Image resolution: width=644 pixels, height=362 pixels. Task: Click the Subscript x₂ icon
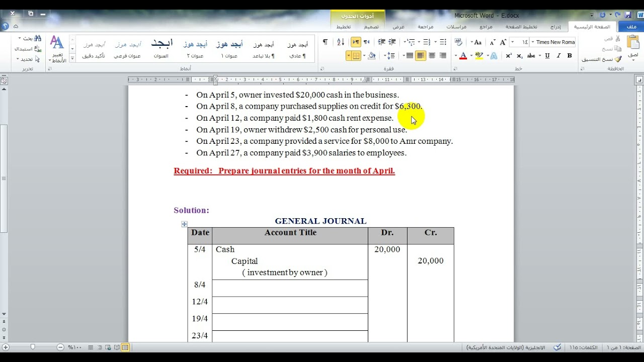(520, 56)
